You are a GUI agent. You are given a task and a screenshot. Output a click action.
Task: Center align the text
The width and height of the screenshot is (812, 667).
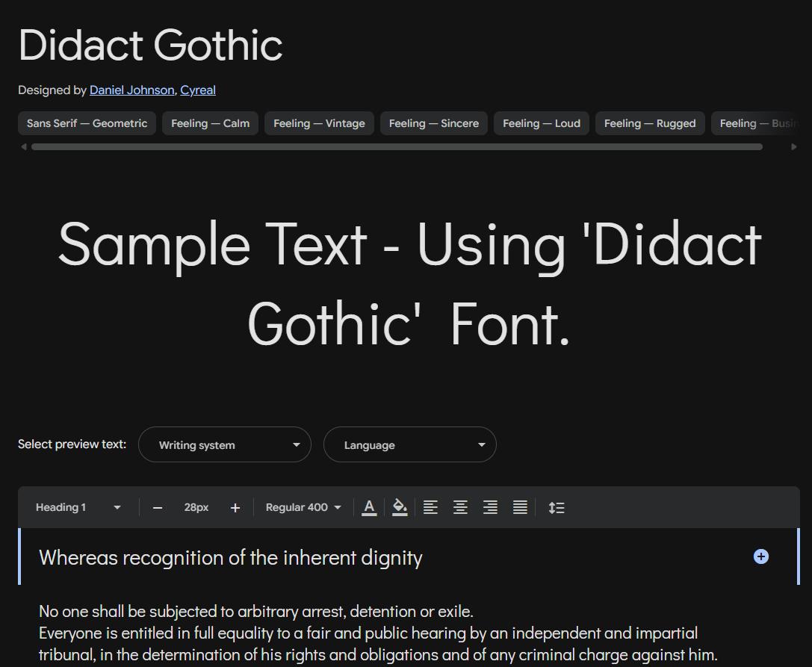pos(460,507)
